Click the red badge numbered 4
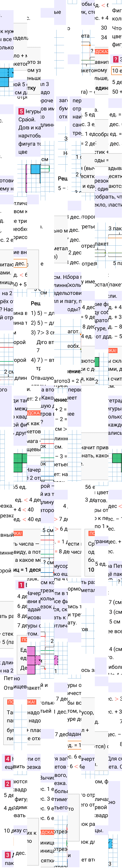The image size is (122, 868). [8, 759]
